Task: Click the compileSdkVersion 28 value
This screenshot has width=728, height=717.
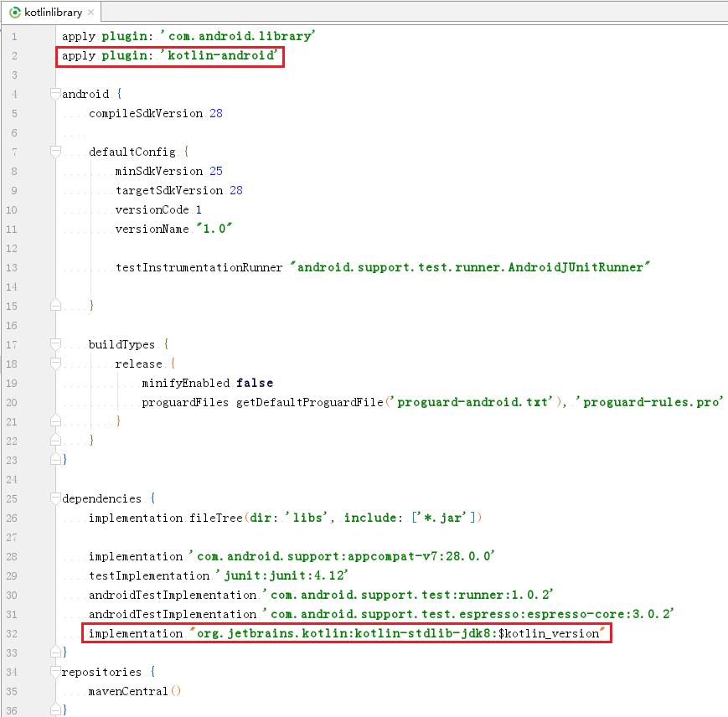Action: [x=214, y=113]
